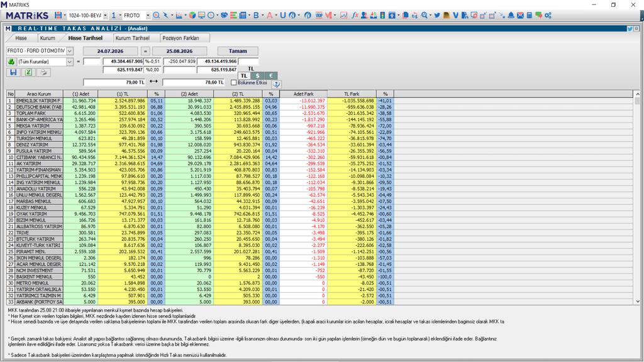Open the settings gears icon in toolbar

coord(548,15)
